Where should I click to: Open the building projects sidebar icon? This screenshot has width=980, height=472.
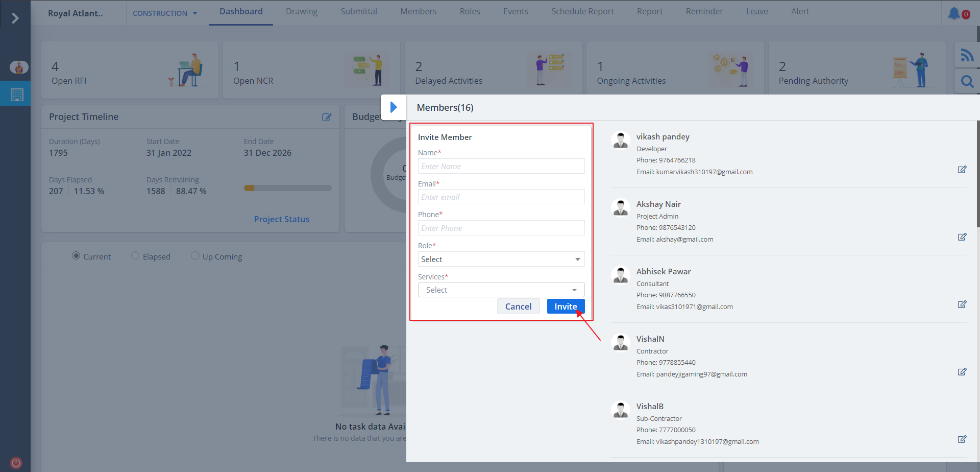17,95
